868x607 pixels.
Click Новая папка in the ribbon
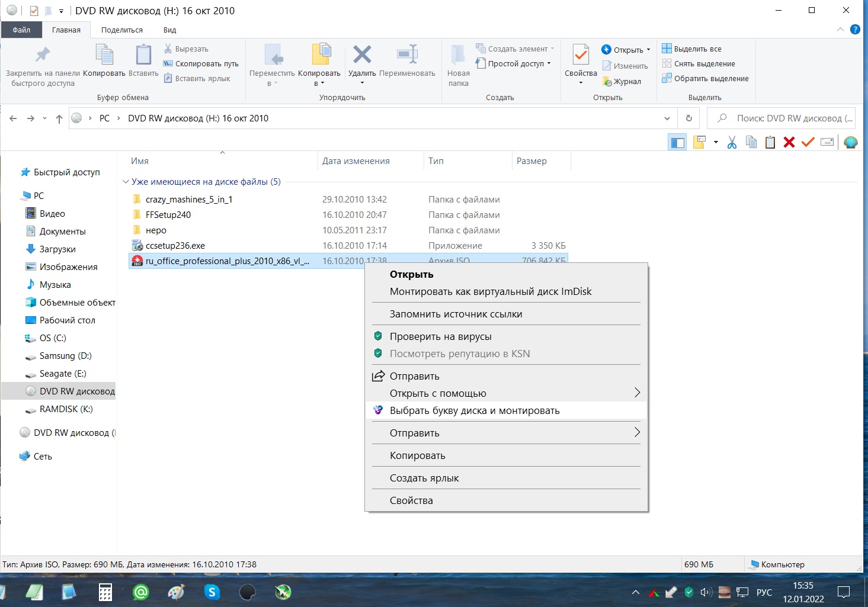[x=459, y=65]
